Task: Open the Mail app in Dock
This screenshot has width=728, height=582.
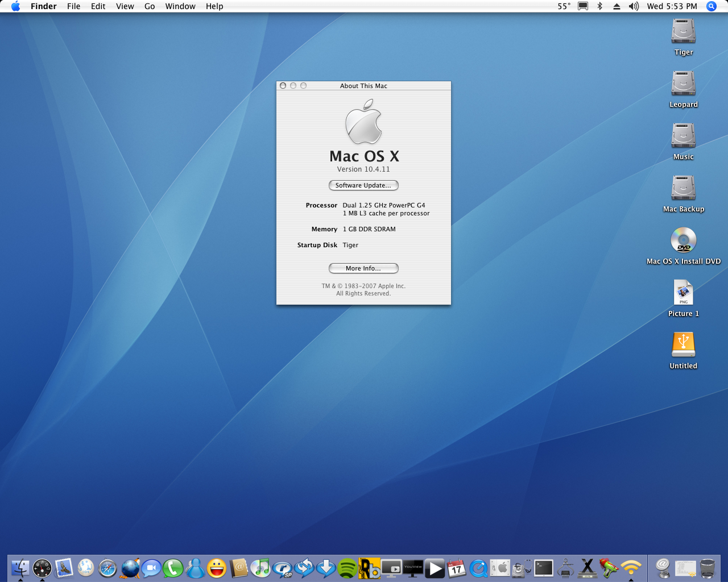Action: click(x=64, y=568)
